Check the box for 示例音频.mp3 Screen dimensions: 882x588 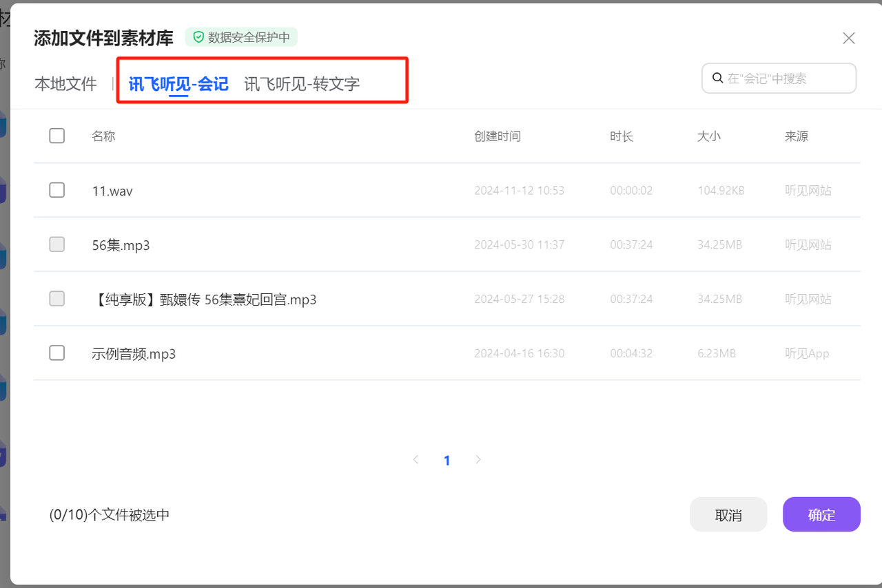[x=57, y=353]
